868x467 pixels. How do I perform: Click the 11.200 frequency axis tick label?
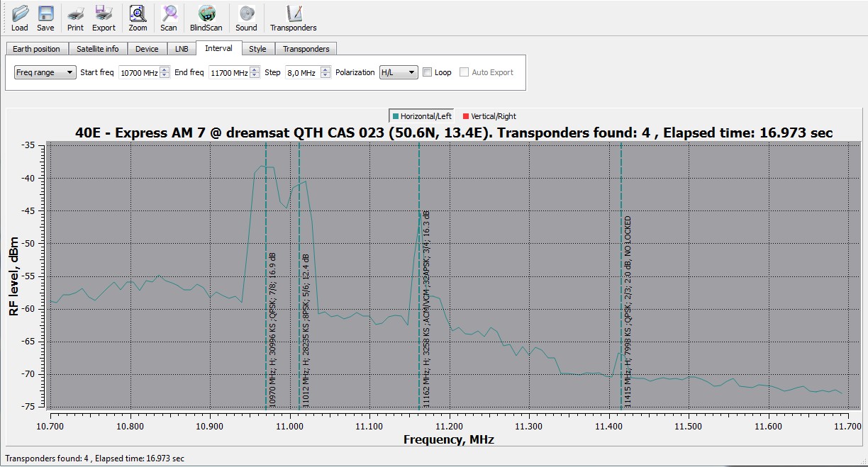pos(449,426)
